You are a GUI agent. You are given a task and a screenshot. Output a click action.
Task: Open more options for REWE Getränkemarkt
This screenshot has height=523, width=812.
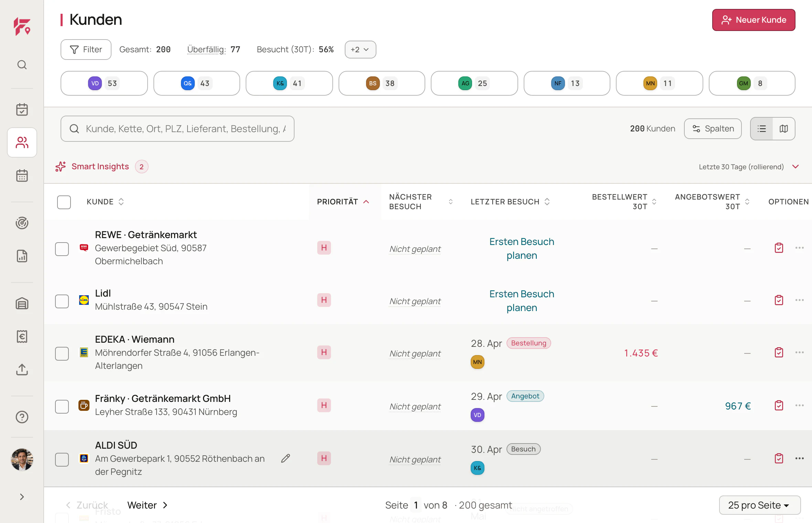(800, 248)
